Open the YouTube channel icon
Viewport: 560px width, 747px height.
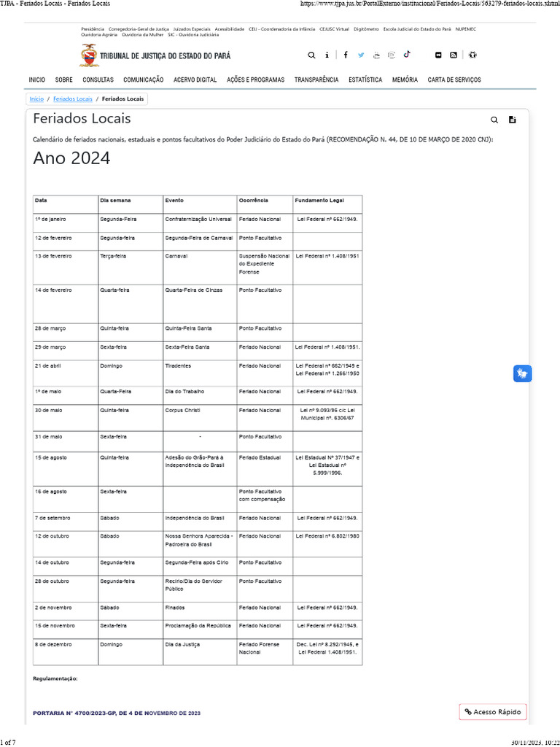(376, 55)
